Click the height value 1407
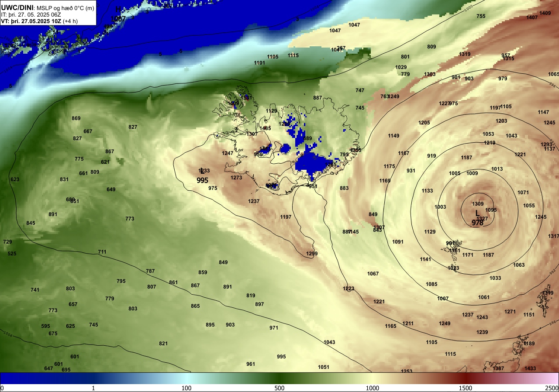Viewport: 559px width, 392px height. point(532,17)
